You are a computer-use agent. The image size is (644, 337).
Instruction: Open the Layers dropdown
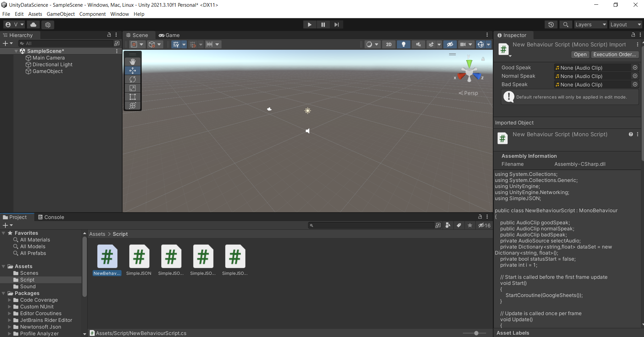(x=590, y=24)
